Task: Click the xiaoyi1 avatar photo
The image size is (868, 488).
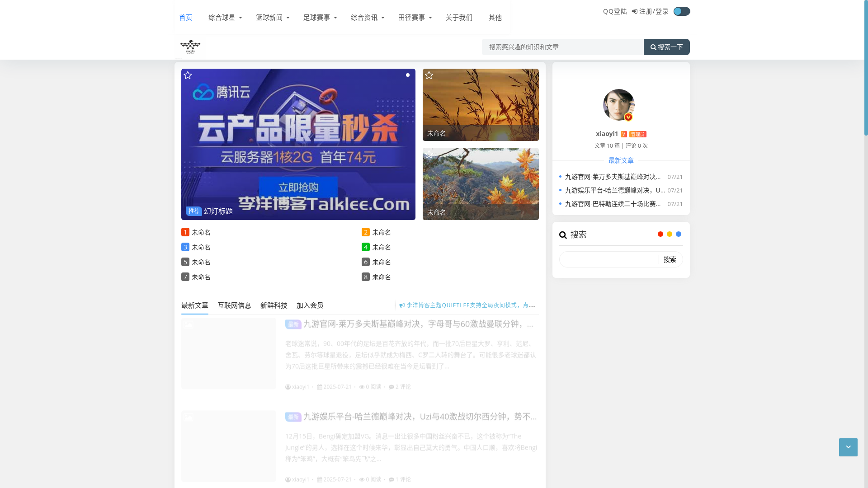Action: pos(619,105)
